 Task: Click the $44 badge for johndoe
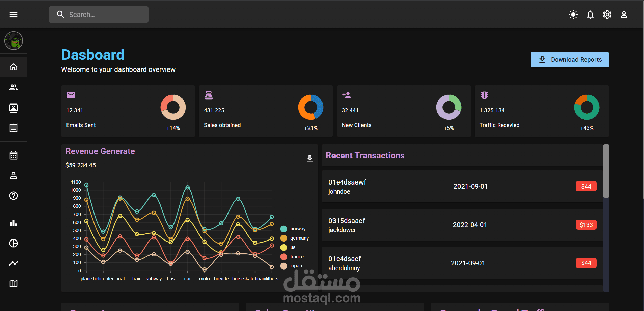586,186
